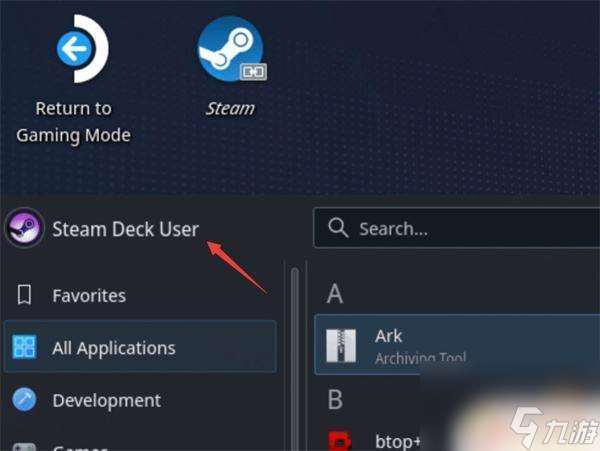Image resolution: width=600 pixels, height=451 pixels.
Task: Select the Steam Deck User name label
Action: (x=126, y=229)
